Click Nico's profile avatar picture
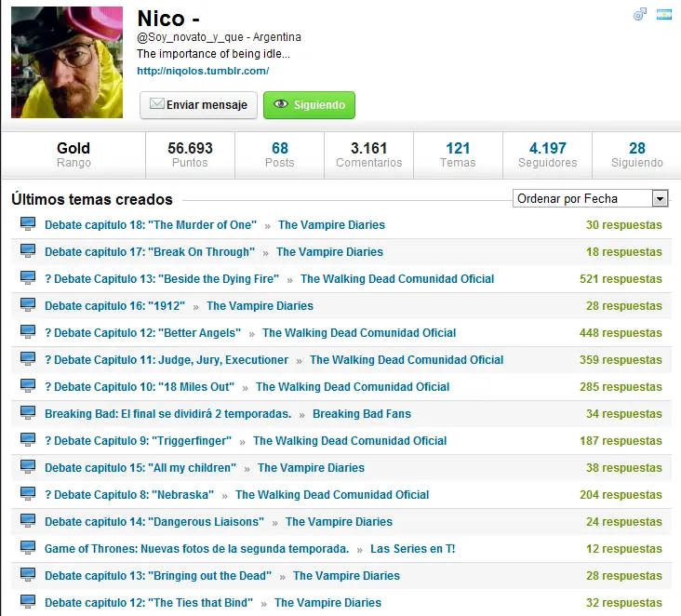 pyautogui.click(x=67, y=62)
